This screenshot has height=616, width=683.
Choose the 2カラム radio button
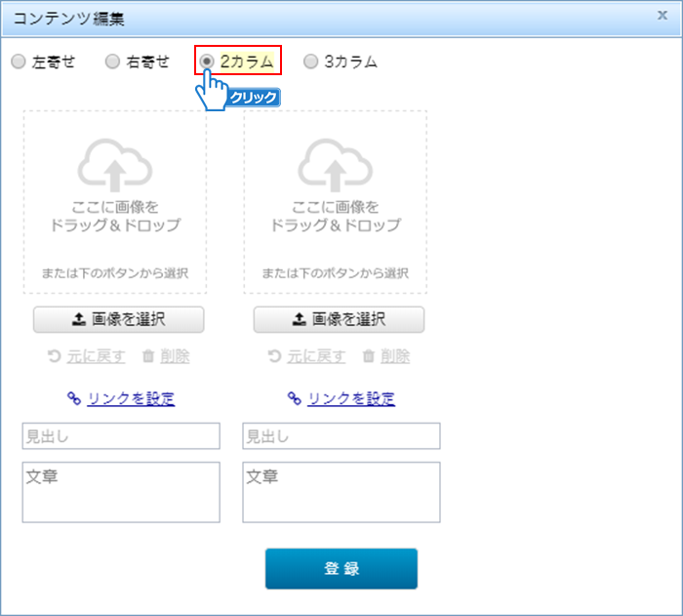click(x=207, y=62)
